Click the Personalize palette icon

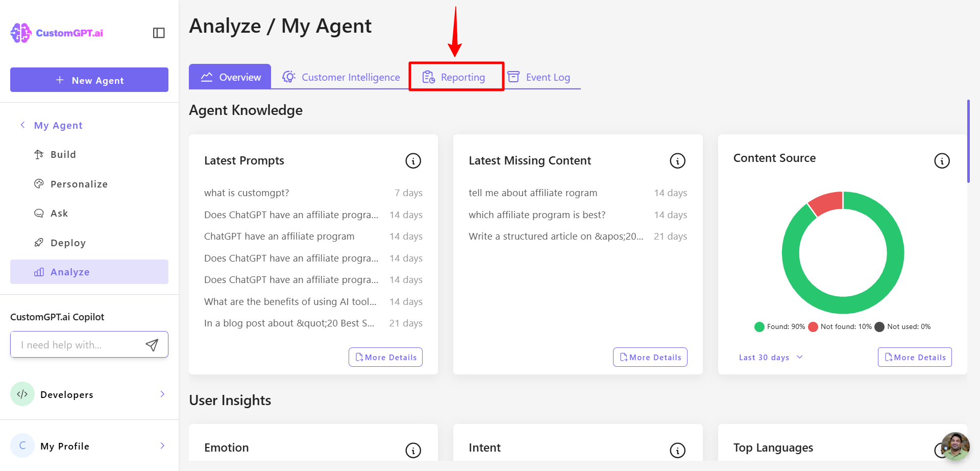point(39,183)
